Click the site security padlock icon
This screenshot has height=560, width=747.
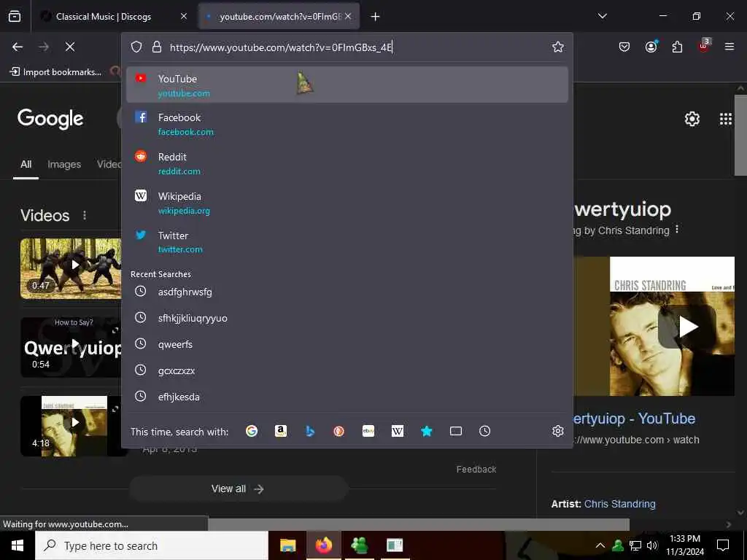(156, 47)
